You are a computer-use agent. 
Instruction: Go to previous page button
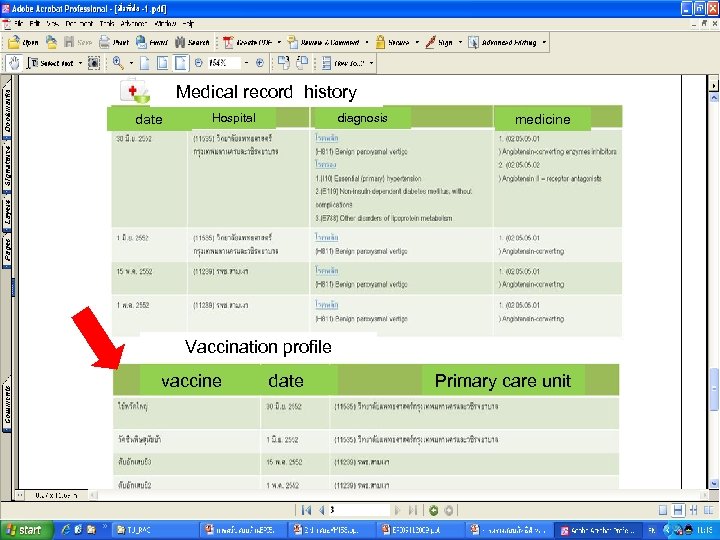click(321, 510)
